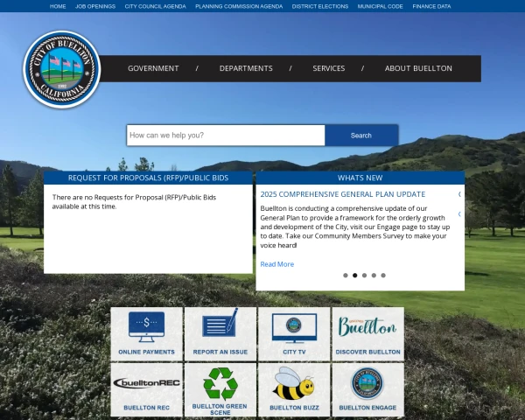Open the Buellton Engage tile
This screenshot has height=420, width=525.
pos(368,389)
